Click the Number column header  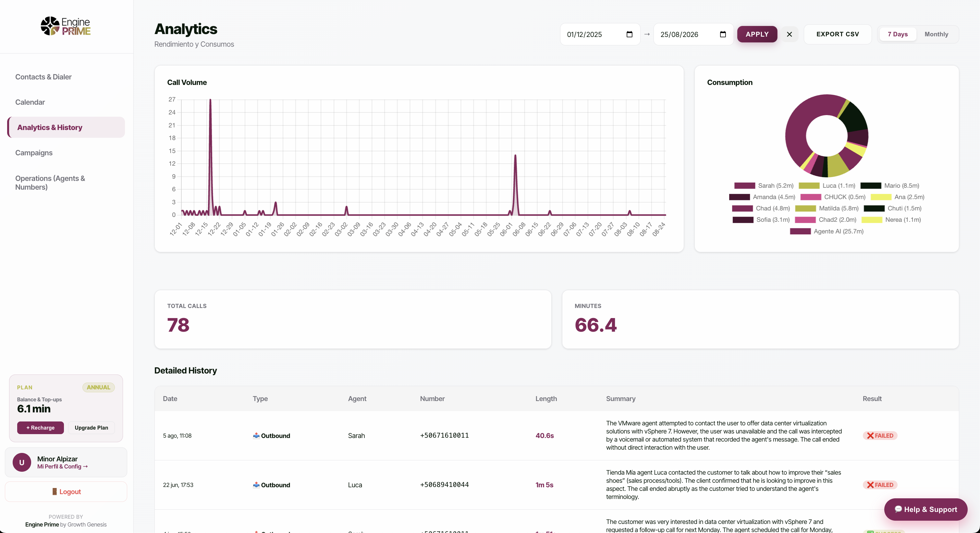point(432,399)
